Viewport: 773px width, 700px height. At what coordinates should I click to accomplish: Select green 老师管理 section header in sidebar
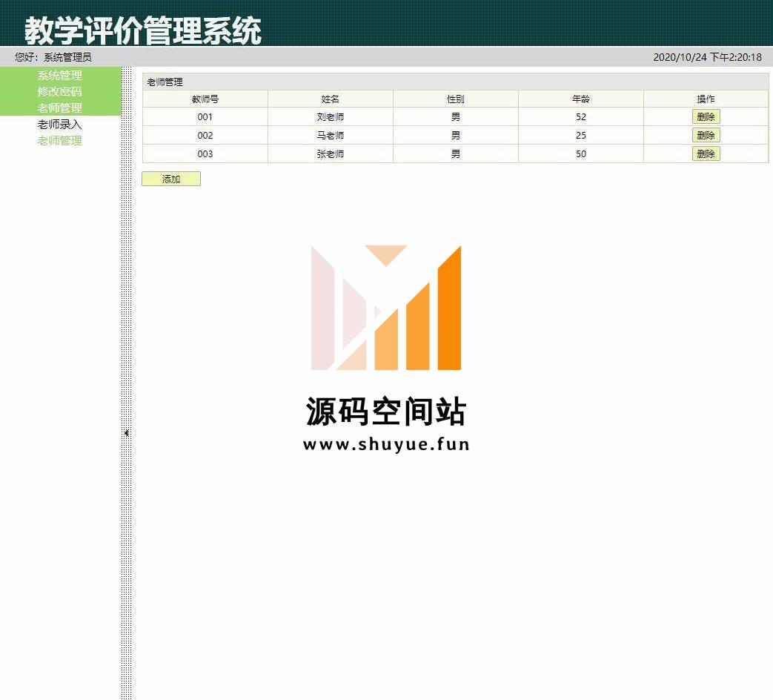click(59, 108)
